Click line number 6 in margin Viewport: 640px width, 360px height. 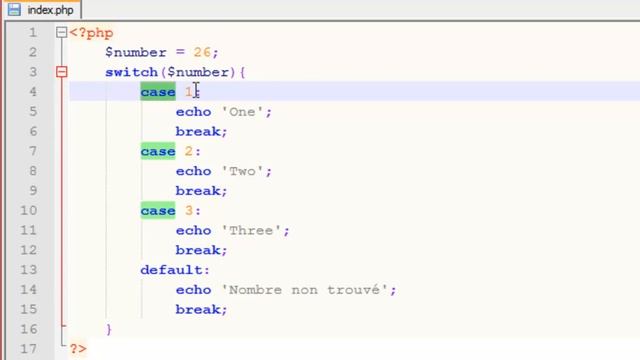point(33,131)
